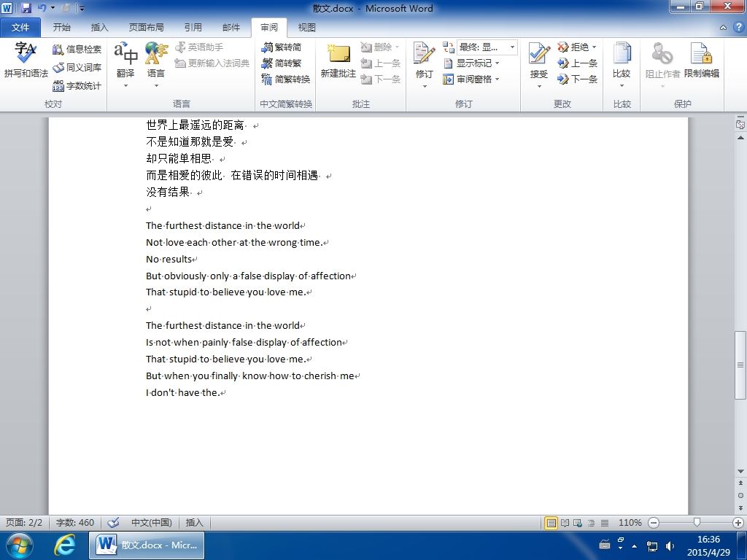Switch to the 插入 insert tab
Viewport: 747px width, 560px height.
99,28
